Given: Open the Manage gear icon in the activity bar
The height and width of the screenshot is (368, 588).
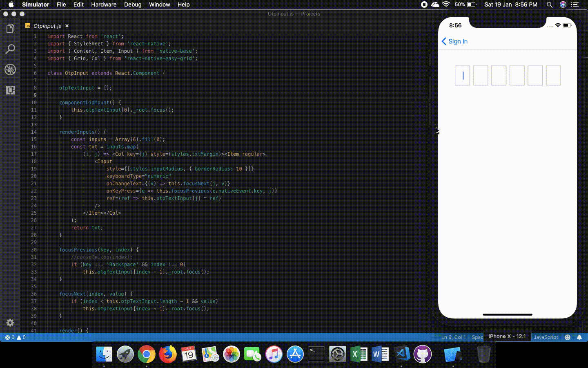Looking at the screenshot, I should (10, 323).
